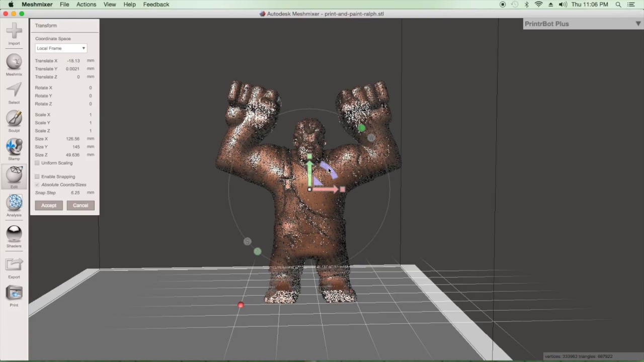Activate the Select tool
644x362 pixels.
pyautogui.click(x=14, y=93)
